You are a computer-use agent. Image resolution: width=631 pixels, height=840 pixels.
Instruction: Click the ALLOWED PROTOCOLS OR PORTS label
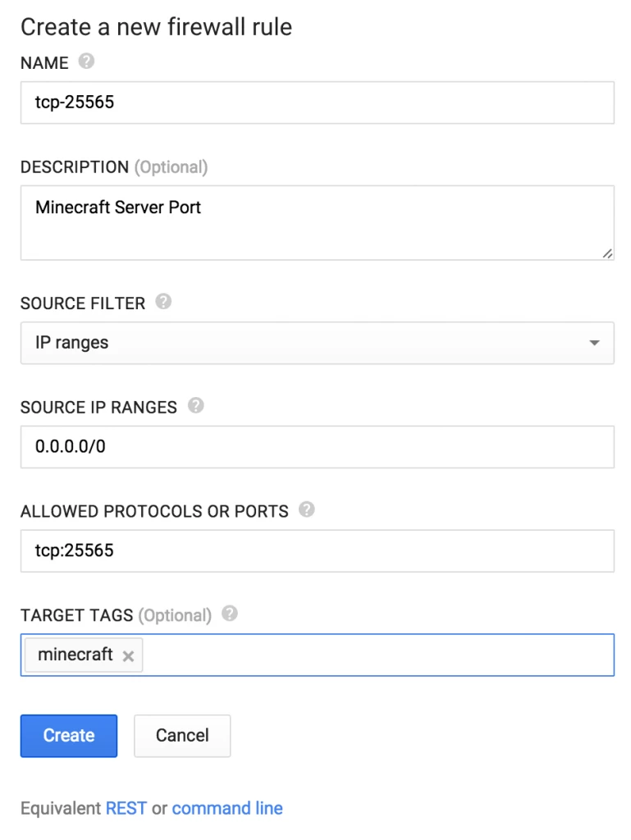[x=154, y=511]
